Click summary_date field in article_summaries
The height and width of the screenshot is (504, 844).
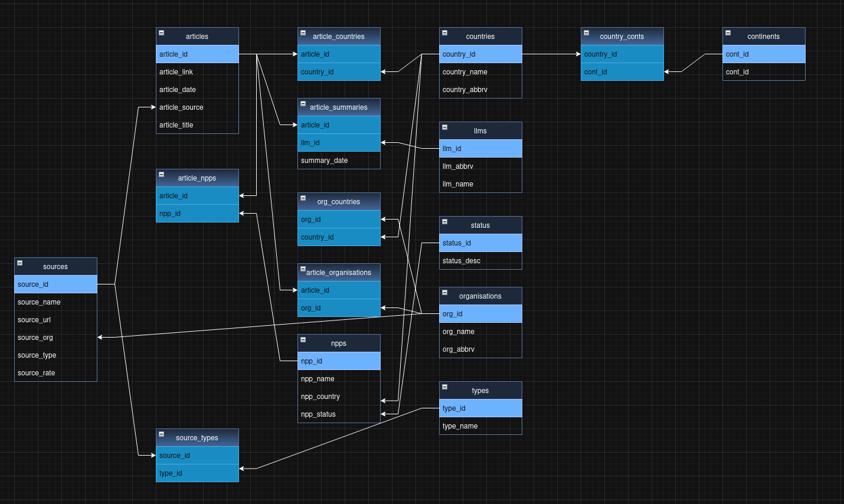click(x=339, y=161)
